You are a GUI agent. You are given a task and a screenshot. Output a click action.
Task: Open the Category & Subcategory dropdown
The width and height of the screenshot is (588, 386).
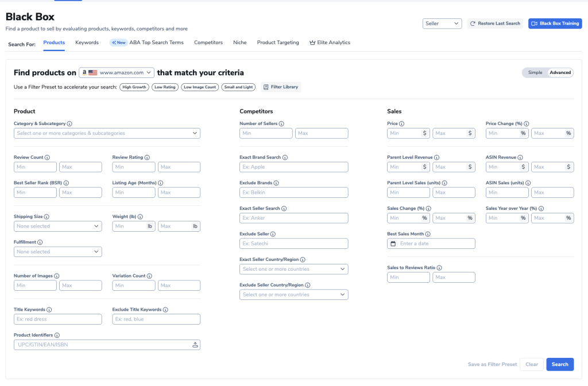[x=107, y=133]
